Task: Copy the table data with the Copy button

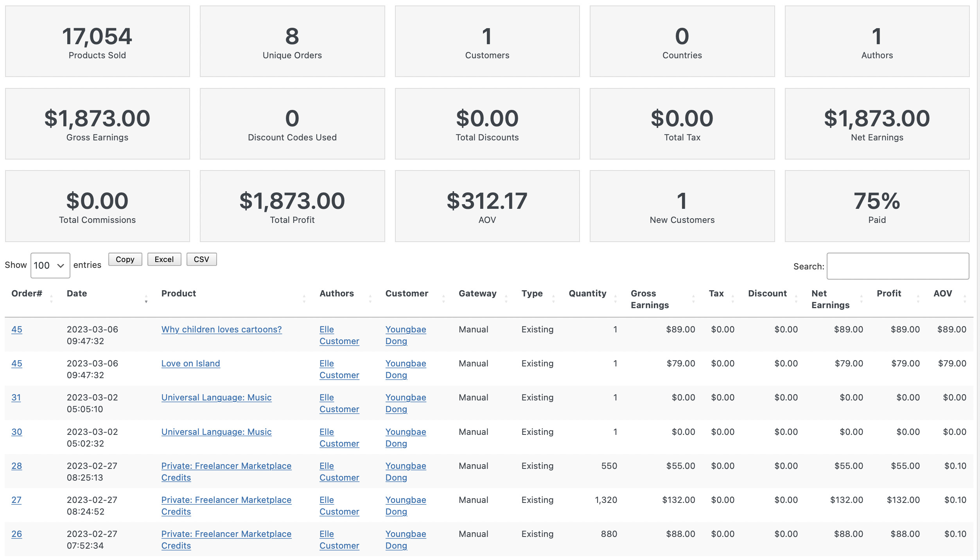Action: pos(125,259)
